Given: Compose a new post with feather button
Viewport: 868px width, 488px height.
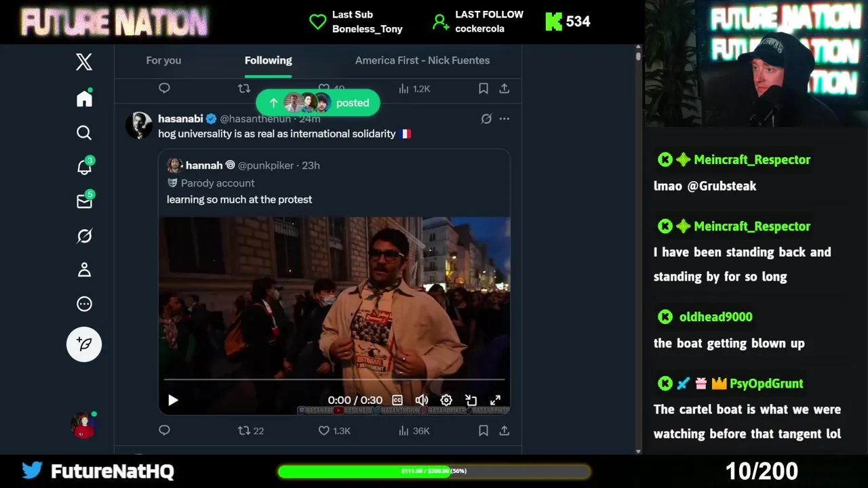Looking at the screenshot, I should pos(84,344).
